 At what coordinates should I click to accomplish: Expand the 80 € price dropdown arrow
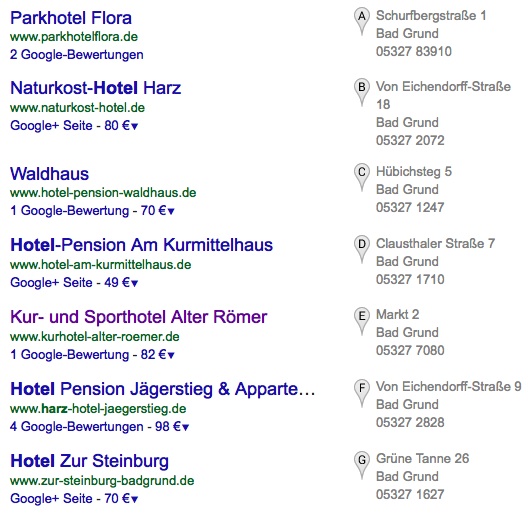(134, 127)
